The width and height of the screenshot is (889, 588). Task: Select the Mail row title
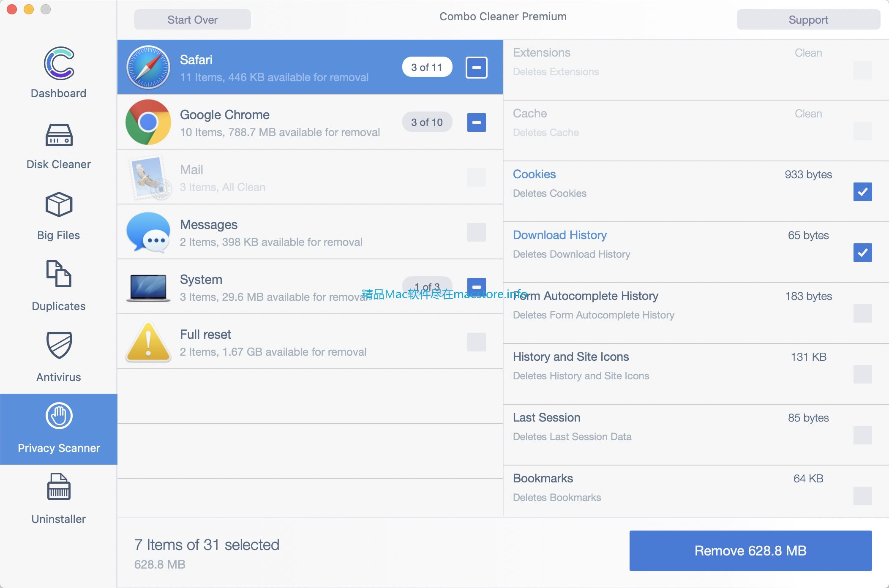click(191, 169)
